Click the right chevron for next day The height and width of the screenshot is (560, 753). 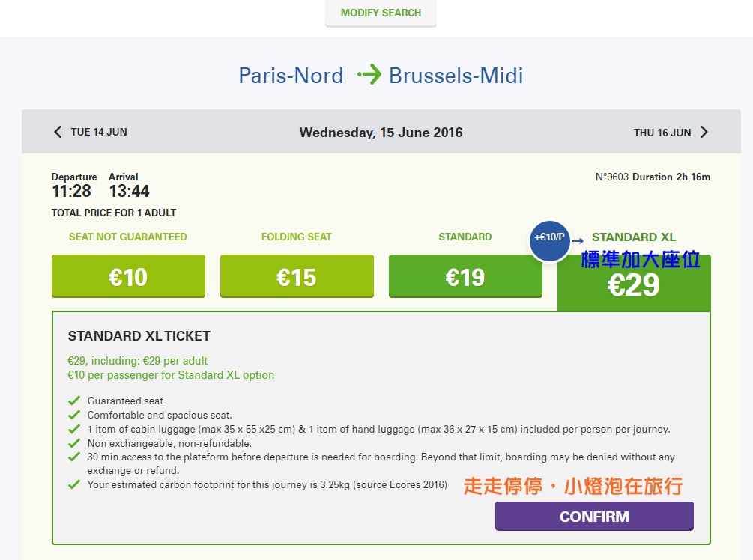coord(704,132)
